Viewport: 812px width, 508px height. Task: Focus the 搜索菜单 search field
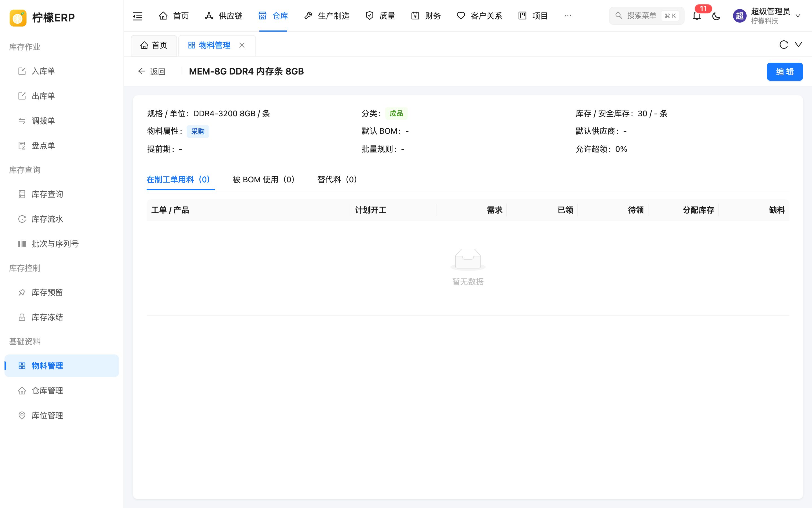pyautogui.click(x=646, y=16)
